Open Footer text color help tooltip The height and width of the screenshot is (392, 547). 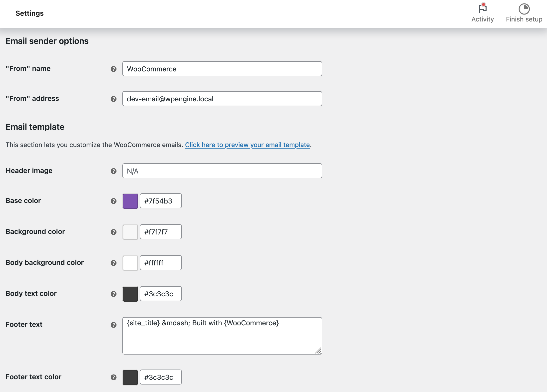pos(114,377)
